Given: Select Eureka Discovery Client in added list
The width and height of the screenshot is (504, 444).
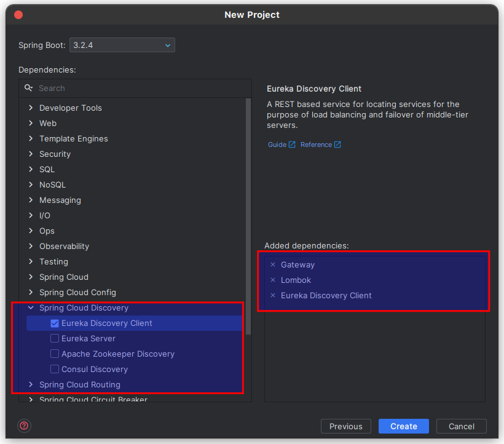Looking at the screenshot, I should pyautogui.click(x=326, y=295).
